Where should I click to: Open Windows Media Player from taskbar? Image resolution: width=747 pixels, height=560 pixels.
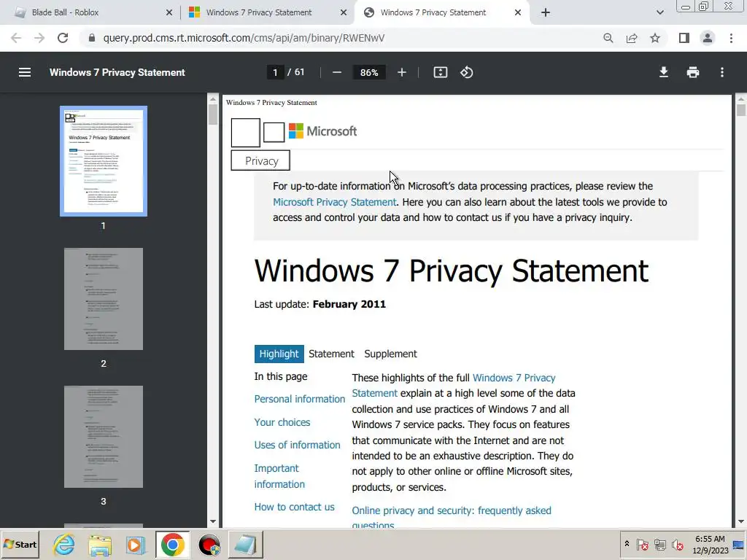click(x=135, y=545)
